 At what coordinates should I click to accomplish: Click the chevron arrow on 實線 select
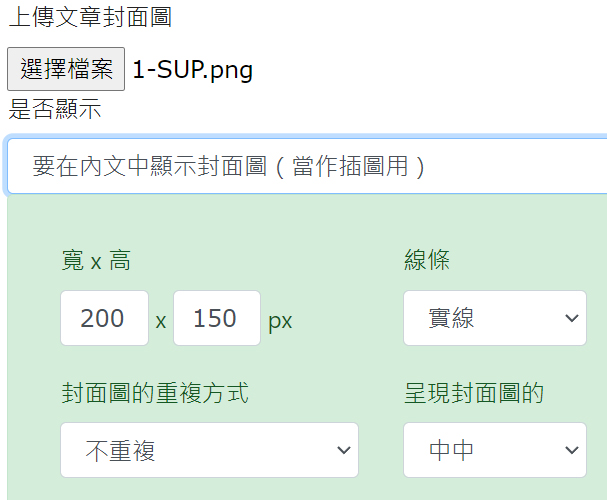pos(571,319)
